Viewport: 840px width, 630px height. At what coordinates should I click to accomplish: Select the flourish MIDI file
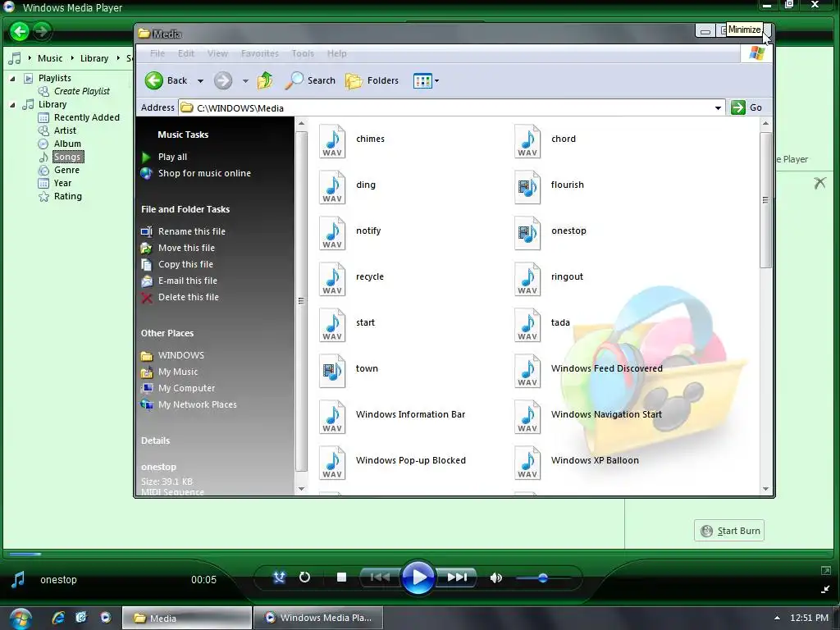click(x=549, y=186)
